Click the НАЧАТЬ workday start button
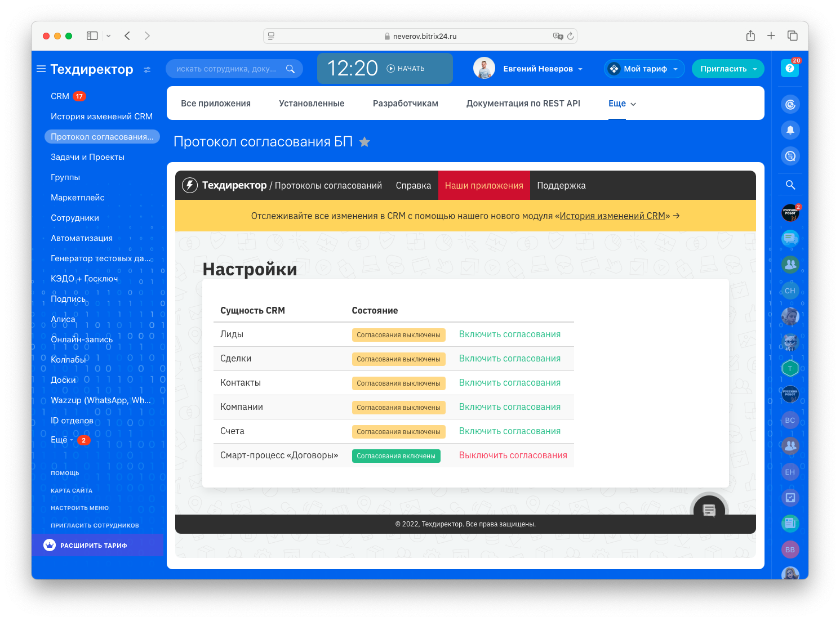This screenshot has width=840, height=621. tap(406, 69)
